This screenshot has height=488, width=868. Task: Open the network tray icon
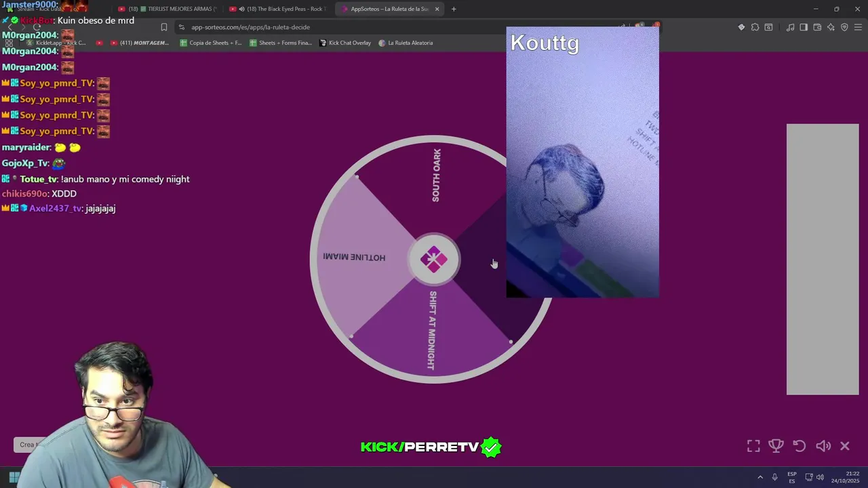coord(809,477)
